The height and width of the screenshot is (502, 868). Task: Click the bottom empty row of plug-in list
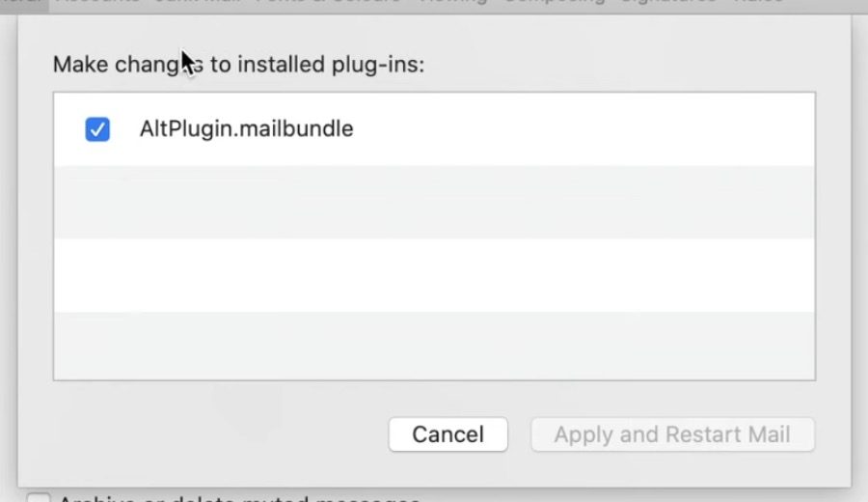(x=434, y=345)
